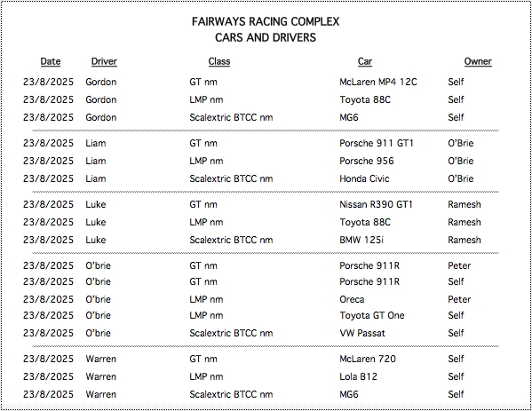The height and width of the screenshot is (411, 532).
Task: Select the Driver column header
Action: [104, 61]
